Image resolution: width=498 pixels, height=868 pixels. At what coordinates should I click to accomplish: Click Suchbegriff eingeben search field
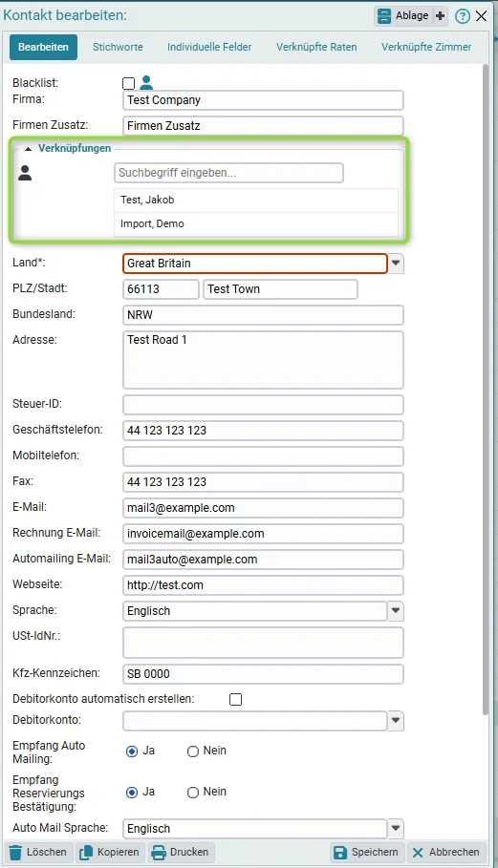point(228,173)
